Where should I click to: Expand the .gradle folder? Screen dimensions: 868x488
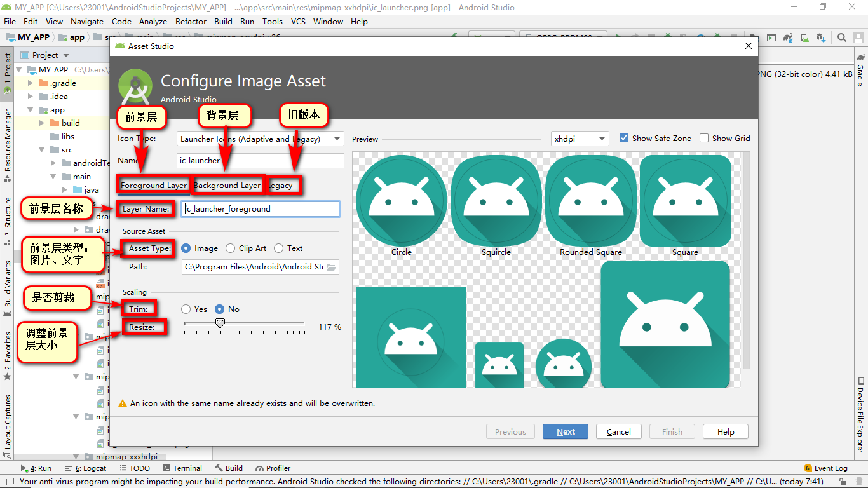(x=31, y=83)
